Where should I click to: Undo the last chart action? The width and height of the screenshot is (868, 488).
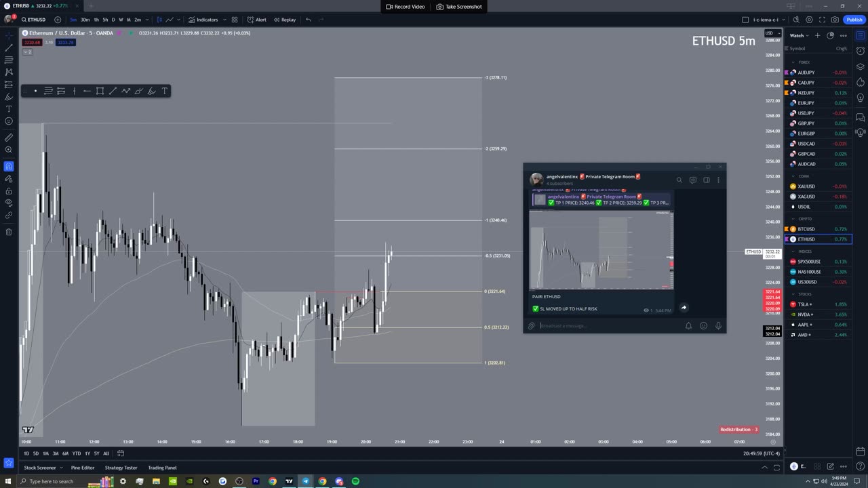click(x=309, y=20)
